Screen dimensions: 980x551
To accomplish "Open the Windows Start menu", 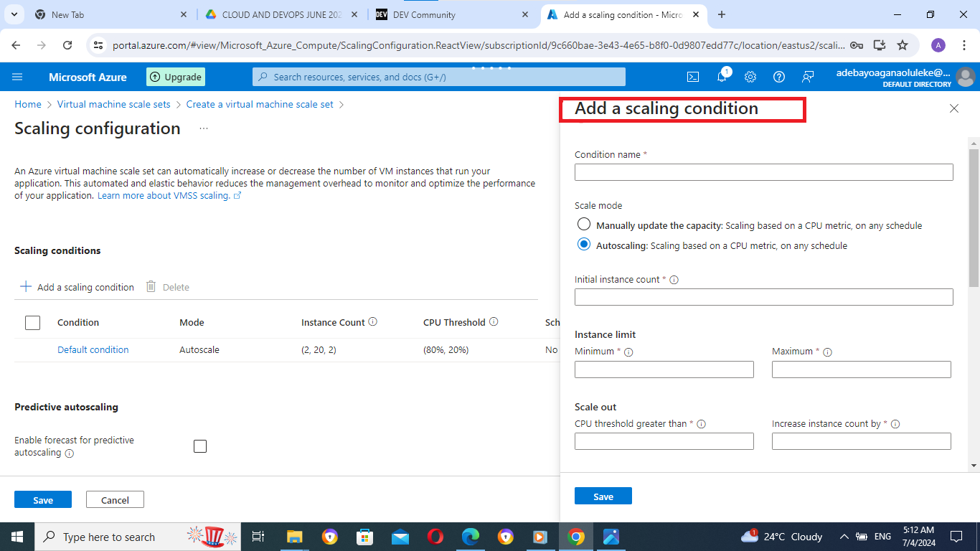I will (17, 537).
